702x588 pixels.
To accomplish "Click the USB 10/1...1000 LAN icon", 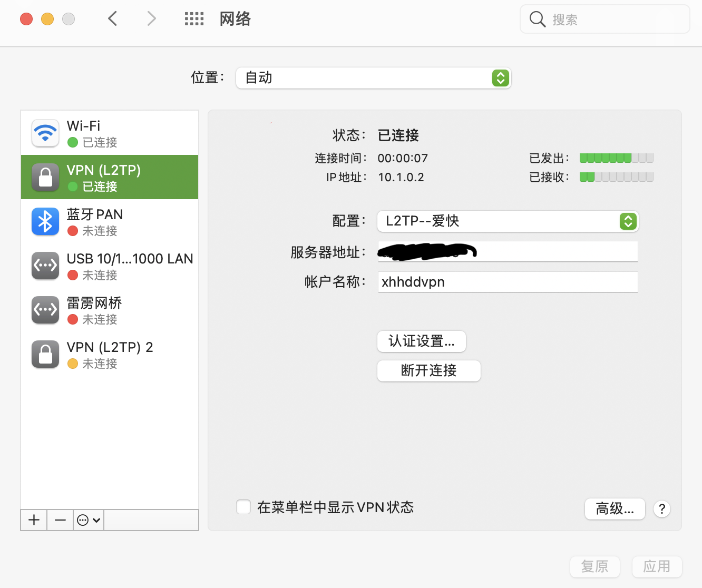I will coord(45,266).
